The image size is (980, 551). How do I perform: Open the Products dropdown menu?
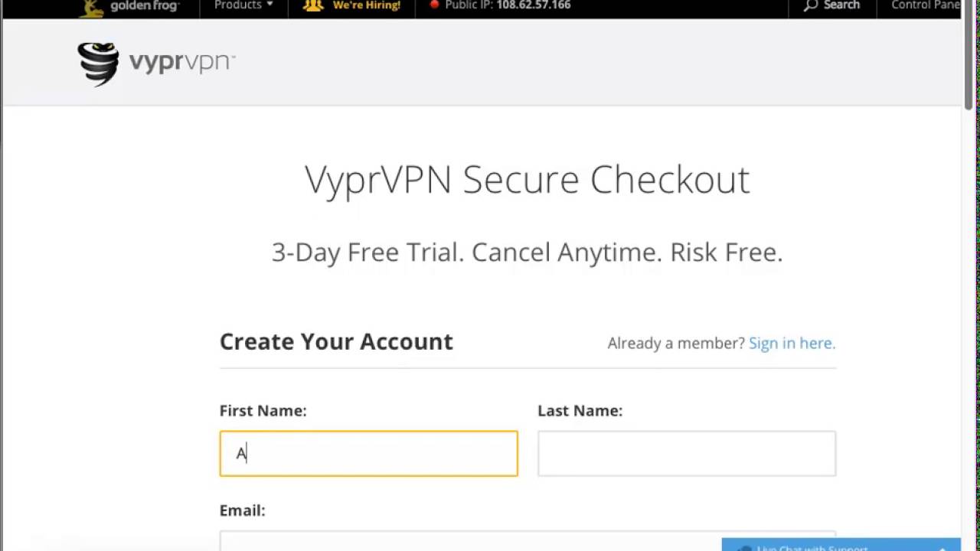[x=243, y=5]
